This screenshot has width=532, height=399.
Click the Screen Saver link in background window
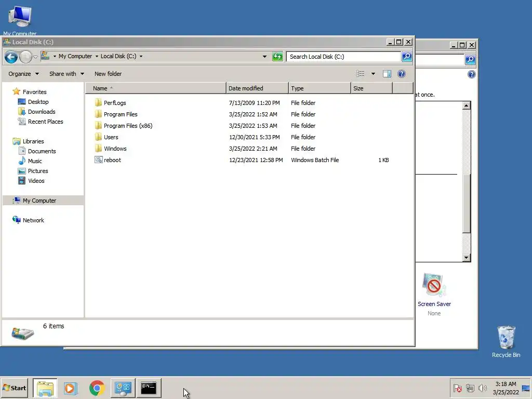point(434,304)
